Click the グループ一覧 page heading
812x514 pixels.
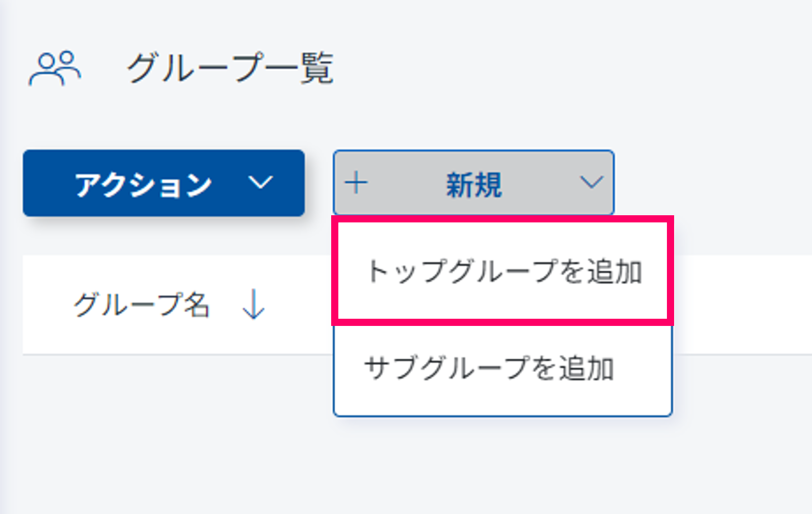(x=230, y=68)
